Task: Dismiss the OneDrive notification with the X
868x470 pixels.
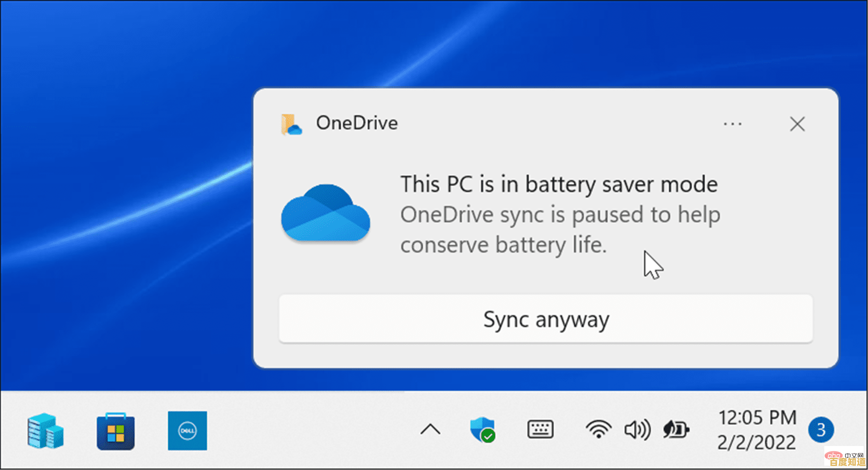Action: pyautogui.click(x=797, y=124)
